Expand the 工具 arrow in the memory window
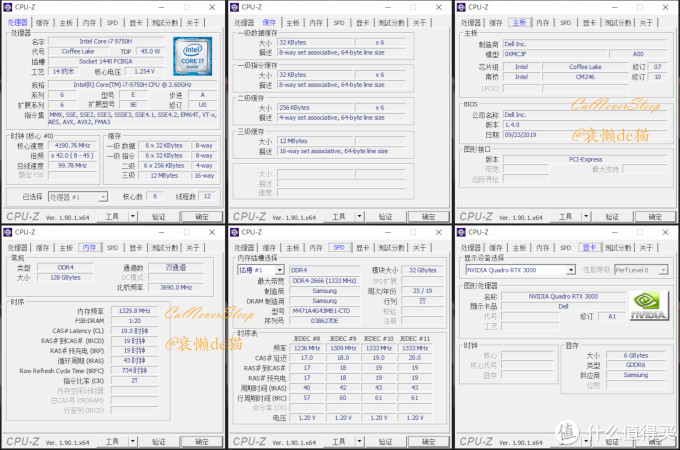The image size is (680, 450). tap(133, 441)
